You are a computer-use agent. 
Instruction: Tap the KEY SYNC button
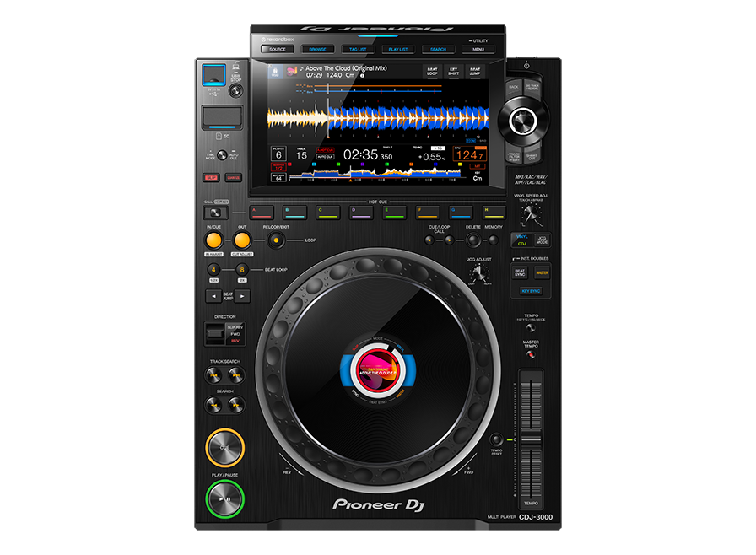click(x=531, y=290)
